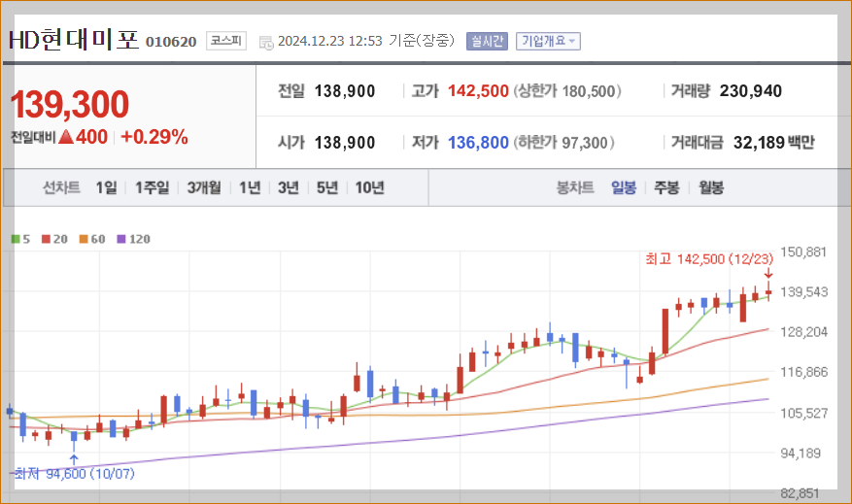Click the stock name HD현대미포
The width and height of the screenshot is (852, 504).
[x=74, y=40]
